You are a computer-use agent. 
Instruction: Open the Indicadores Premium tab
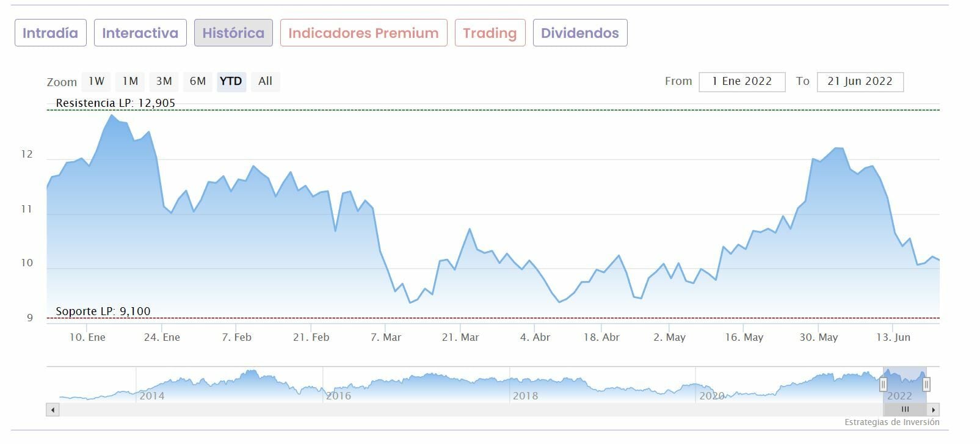coord(363,33)
